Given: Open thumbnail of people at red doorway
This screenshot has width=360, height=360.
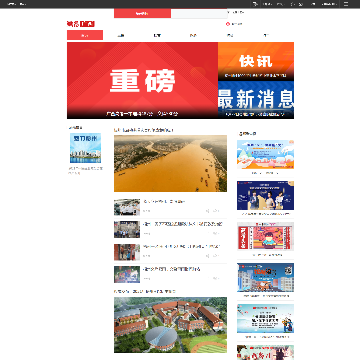Looking at the screenshot, I should pos(127,252).
